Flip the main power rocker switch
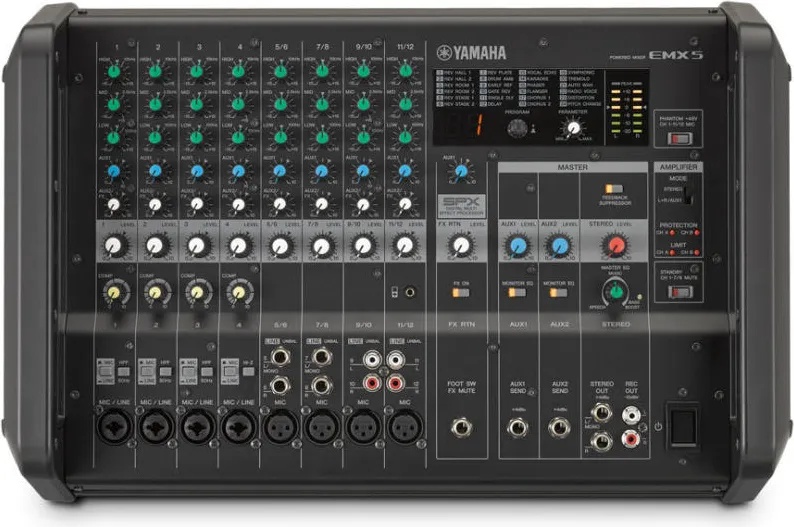The width and height of the screenshot is (794, 527). pyautogui.click(x=683, y=426)
